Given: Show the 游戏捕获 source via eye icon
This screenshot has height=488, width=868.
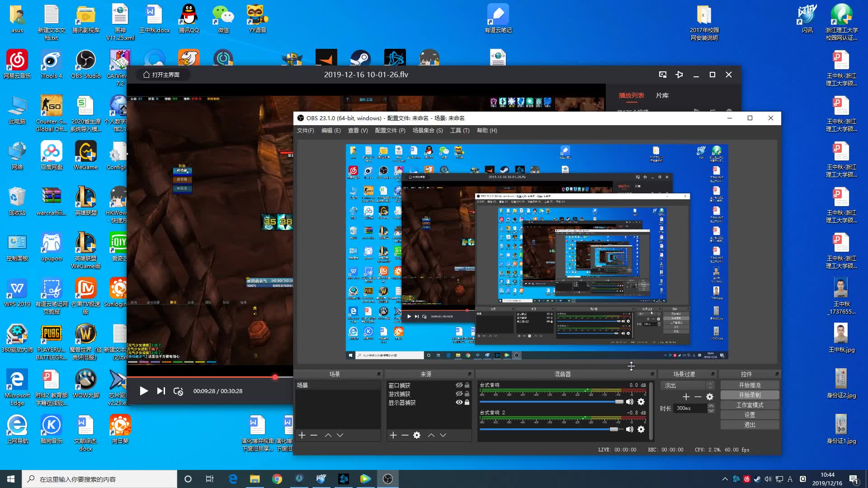Looking at the screenshot, I should coord(459,394).
